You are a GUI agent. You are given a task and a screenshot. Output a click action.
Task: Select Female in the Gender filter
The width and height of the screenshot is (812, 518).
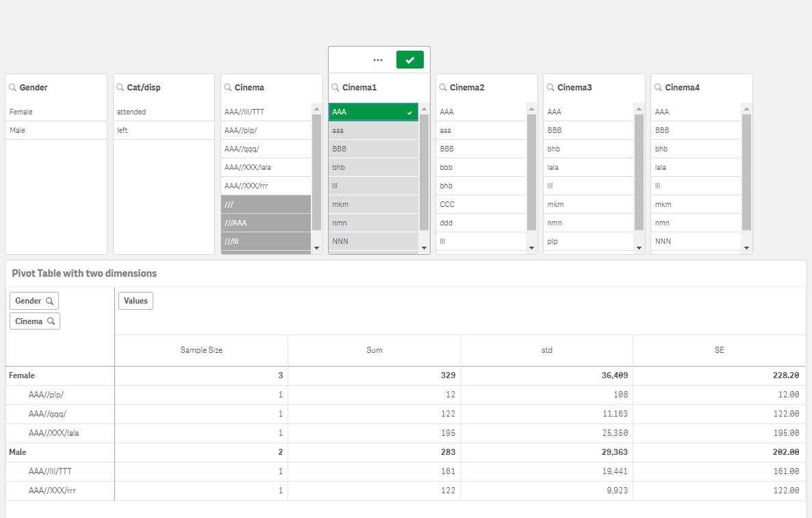56,112
